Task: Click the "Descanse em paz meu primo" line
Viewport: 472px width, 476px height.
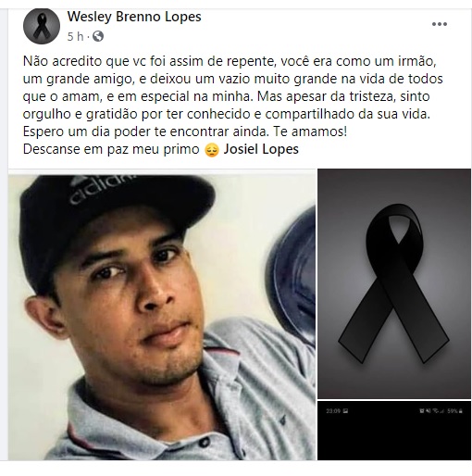Action: click(111, 149)
